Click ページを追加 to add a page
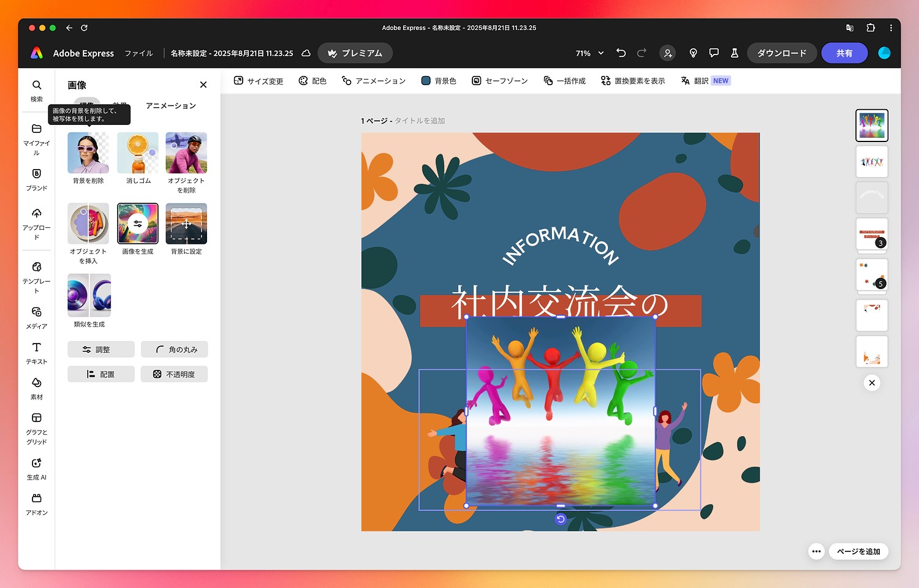The height and width of the screenshot is (588, 919). pyautogui.click(x=859, y=551)
